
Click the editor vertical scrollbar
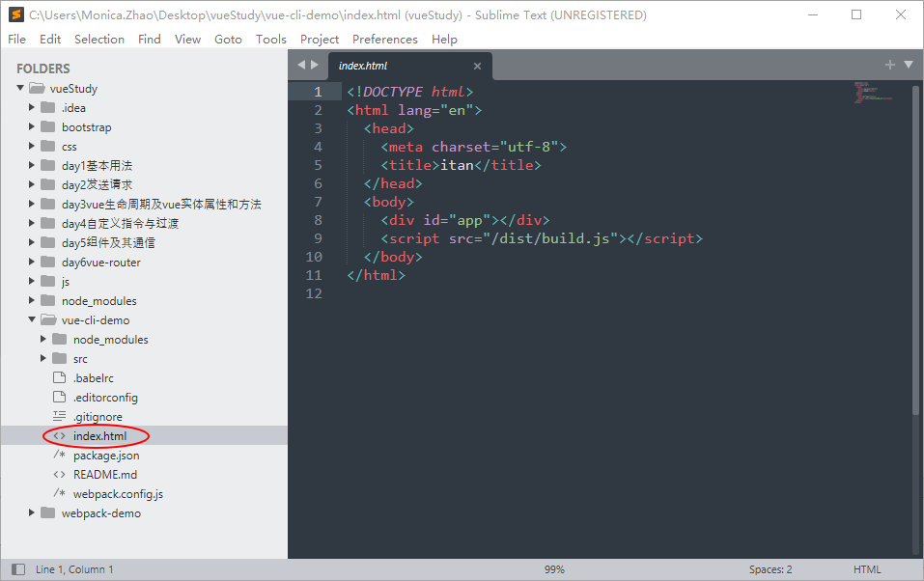tap(915, 250)
